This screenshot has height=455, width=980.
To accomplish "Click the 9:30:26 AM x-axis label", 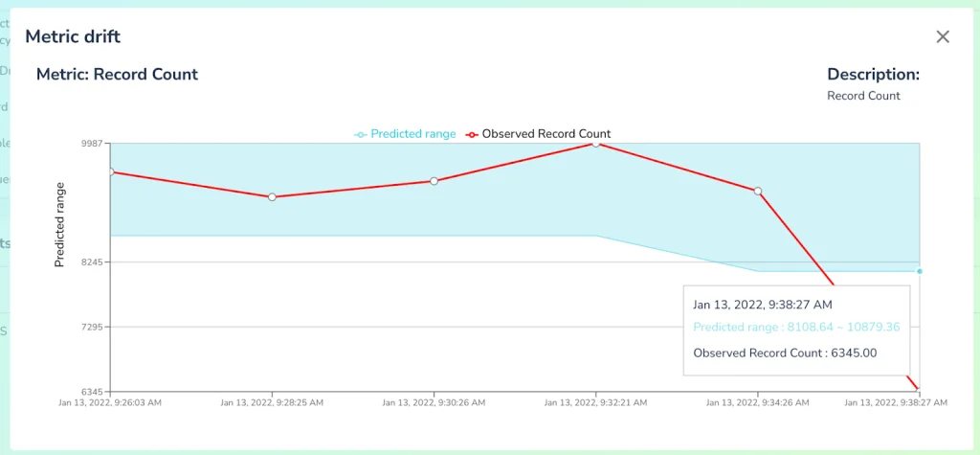I will (x=434, y=403).
